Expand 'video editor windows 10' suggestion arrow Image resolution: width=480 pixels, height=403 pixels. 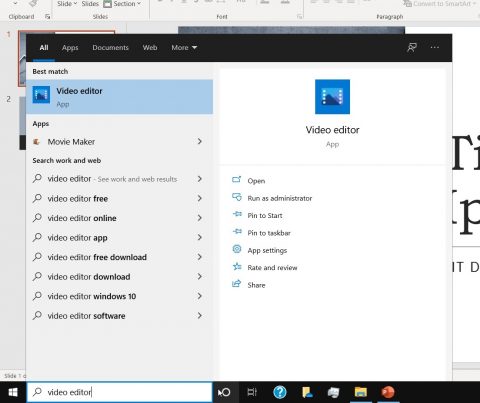coord(200,296)
